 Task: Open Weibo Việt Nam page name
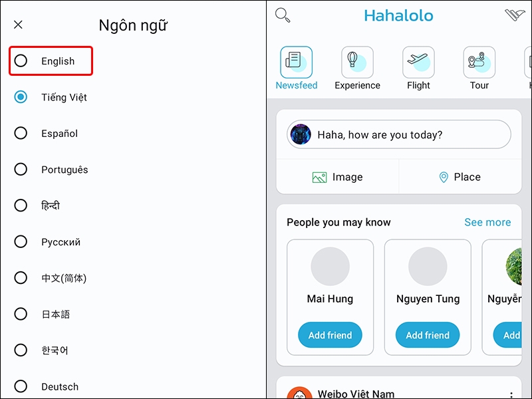(356, 394)
